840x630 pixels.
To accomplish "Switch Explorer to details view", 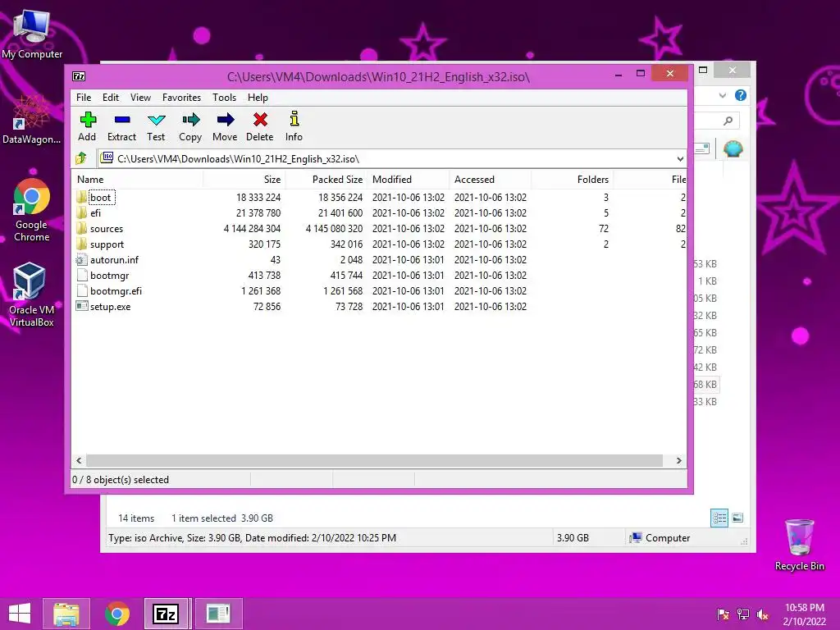I will pyautogui.click(x=719, y=518).
